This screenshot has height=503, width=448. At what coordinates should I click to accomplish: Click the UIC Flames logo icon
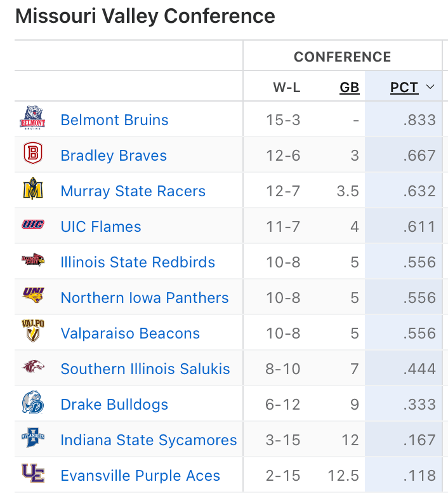tap(33, 226)
